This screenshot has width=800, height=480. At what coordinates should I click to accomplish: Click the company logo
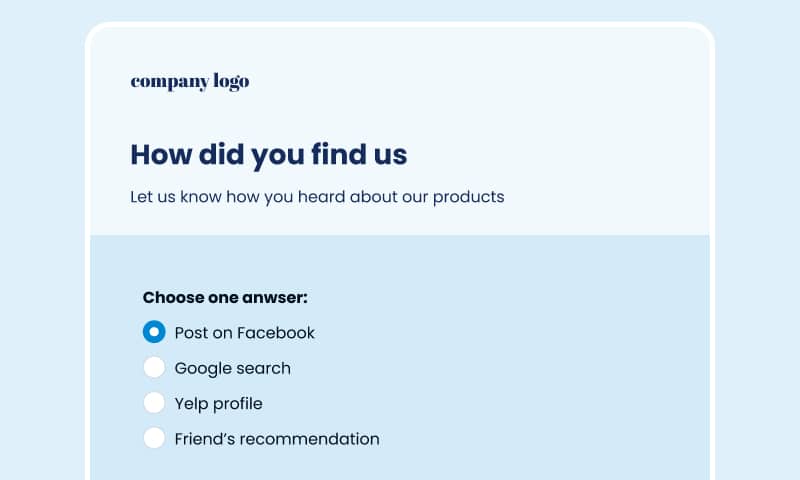[190, 82]
